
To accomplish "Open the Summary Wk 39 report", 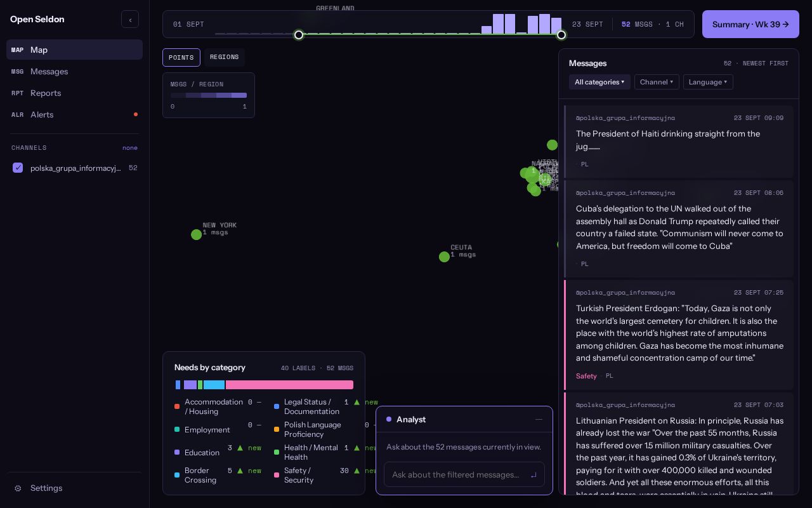I will (750, 24).
